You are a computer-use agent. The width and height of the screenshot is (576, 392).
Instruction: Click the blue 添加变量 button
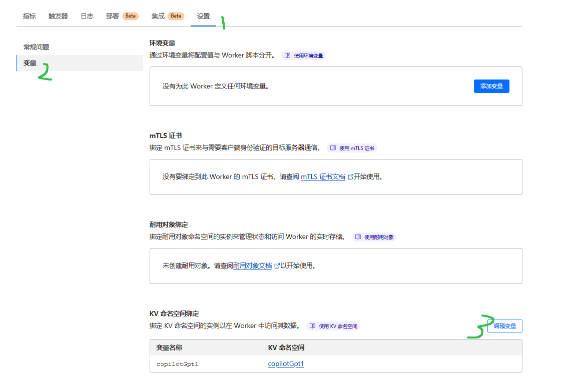tap(491, 86)
